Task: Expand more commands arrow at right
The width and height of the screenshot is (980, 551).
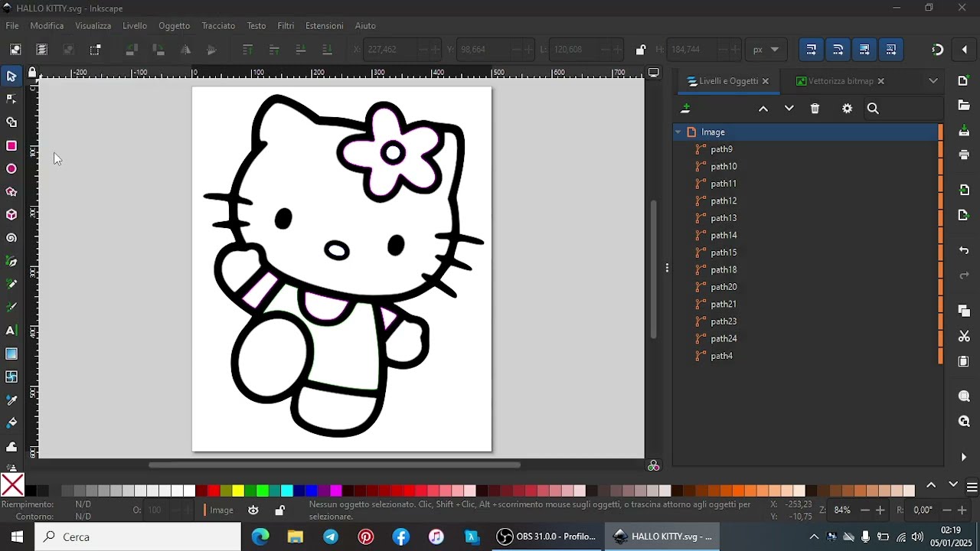Action: click(x=964, y=458)
